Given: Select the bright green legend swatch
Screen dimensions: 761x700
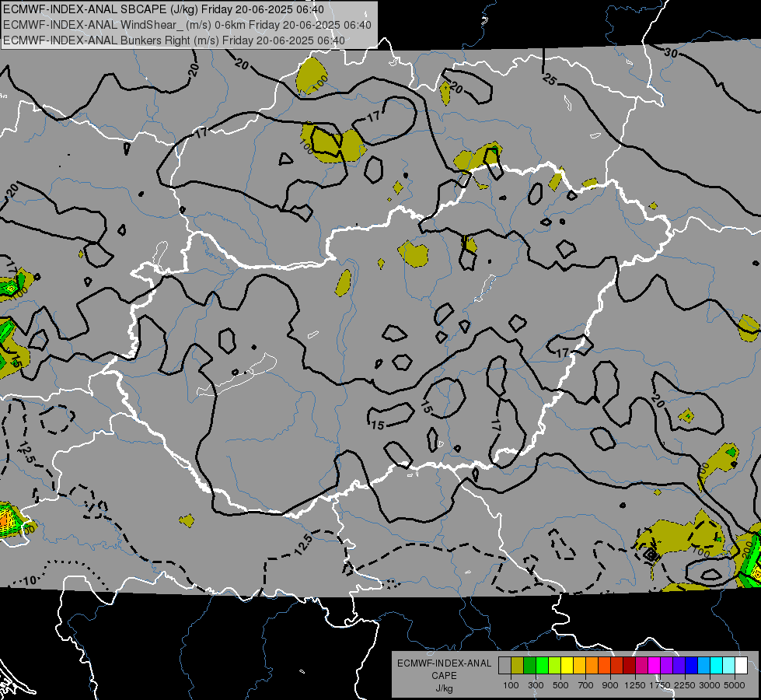Looking at the screenshot, I should point(543,665).
